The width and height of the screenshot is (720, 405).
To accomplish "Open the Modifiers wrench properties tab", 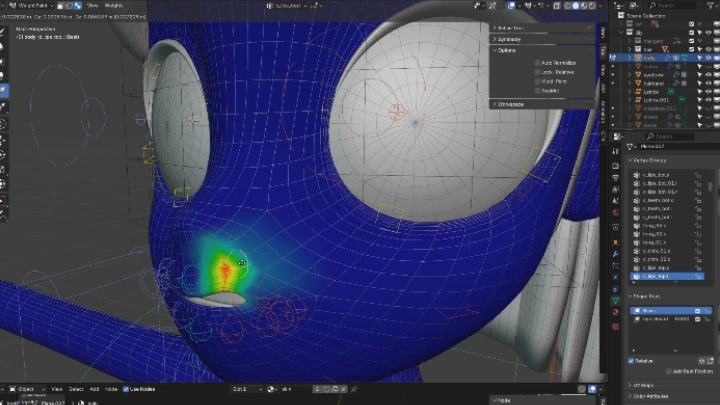I will tap(616, 254).
